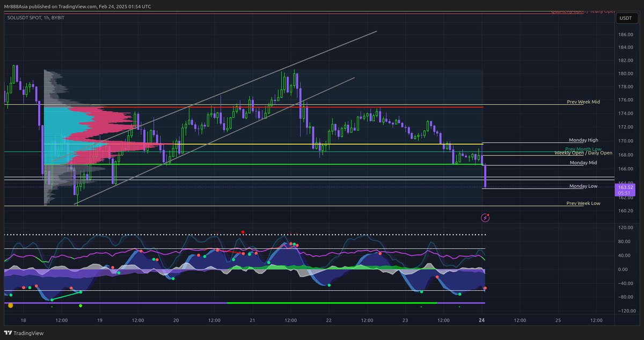Click date 19 on the time axis
The image size is (644, 340).
coord(100,320)
